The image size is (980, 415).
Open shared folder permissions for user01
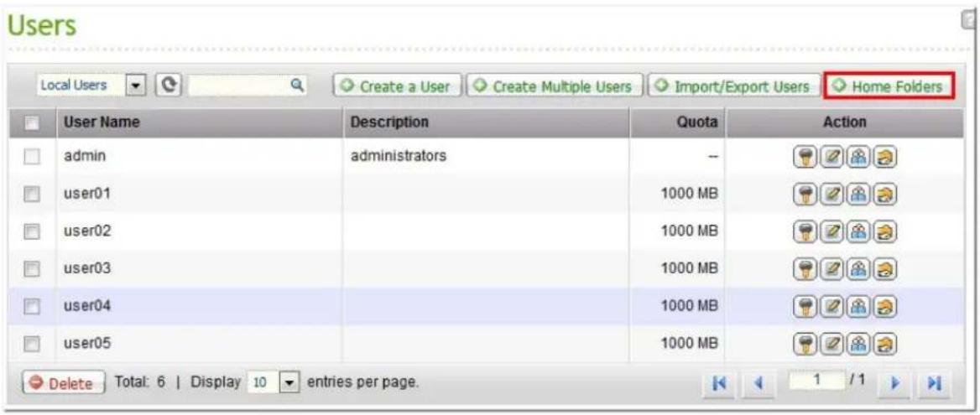884,194
